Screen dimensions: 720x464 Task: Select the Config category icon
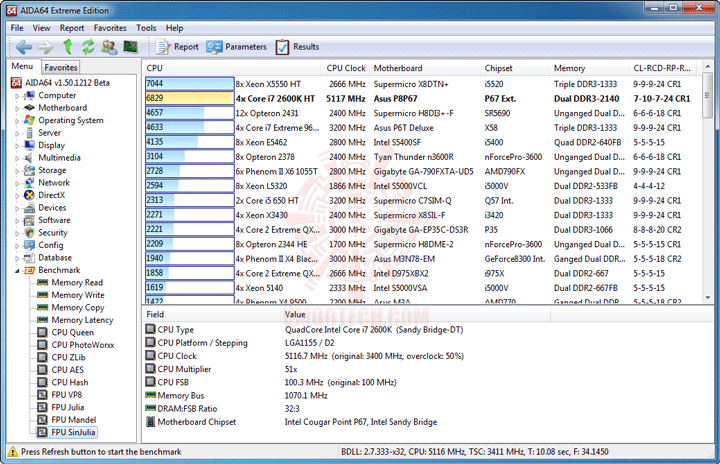coord(29,245)
